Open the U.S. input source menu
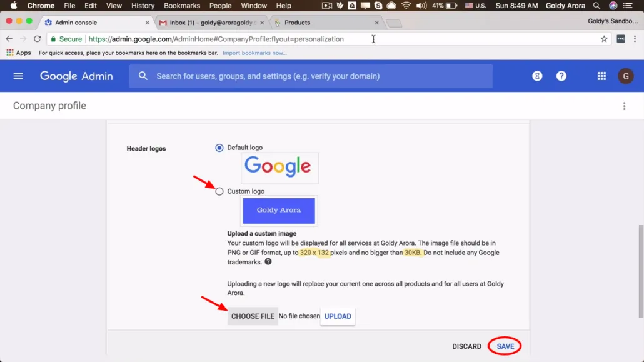This screenshot has height=362, width=644. (x=475, y=6)
